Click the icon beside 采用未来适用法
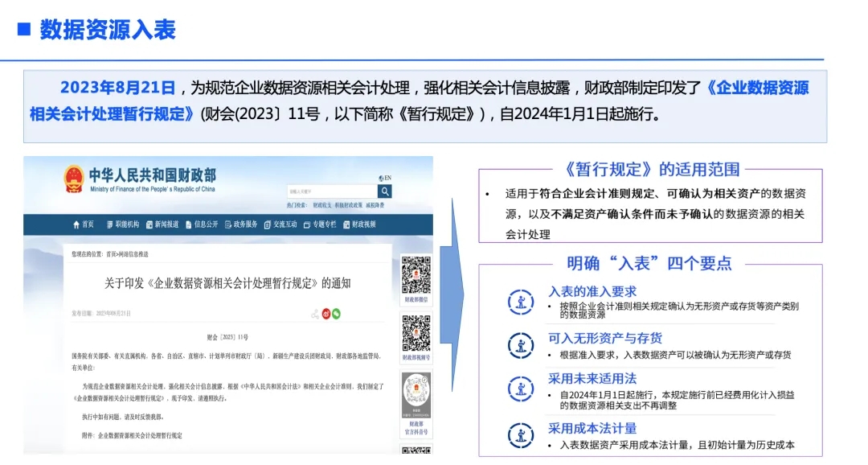This screenshot has height=465, width=868. (520, 389)
